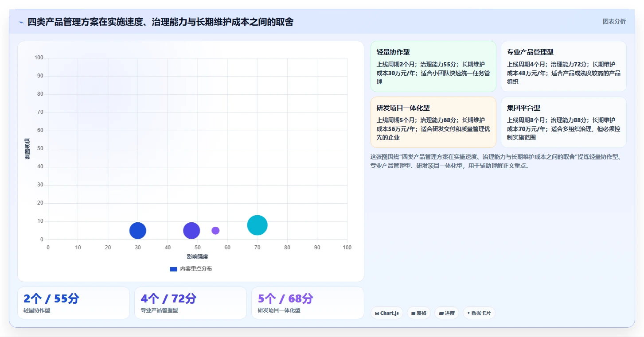Click the 专业产品管理型 label under 4个 / 72分
The height and width of the screenshot is (337, 644).
pyautogui.click(x=159, y=310)
